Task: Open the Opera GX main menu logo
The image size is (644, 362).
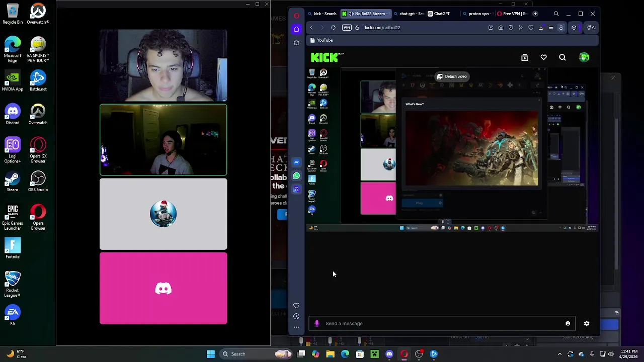Action: 296,16
